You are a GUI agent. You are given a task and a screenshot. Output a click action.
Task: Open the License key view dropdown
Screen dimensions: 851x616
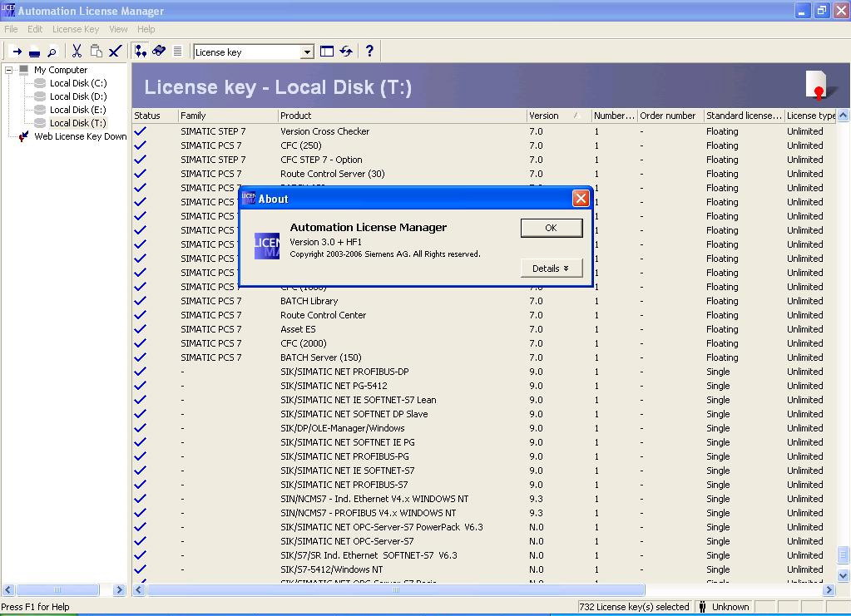[x=307, y=52]
